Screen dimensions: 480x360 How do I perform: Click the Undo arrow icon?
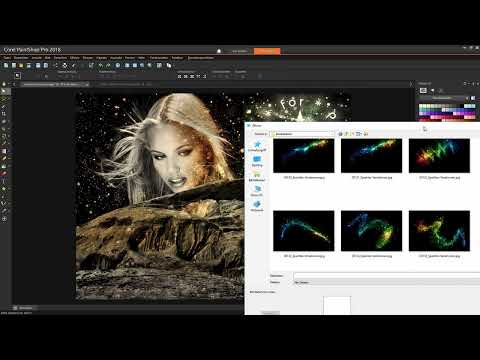100,65
